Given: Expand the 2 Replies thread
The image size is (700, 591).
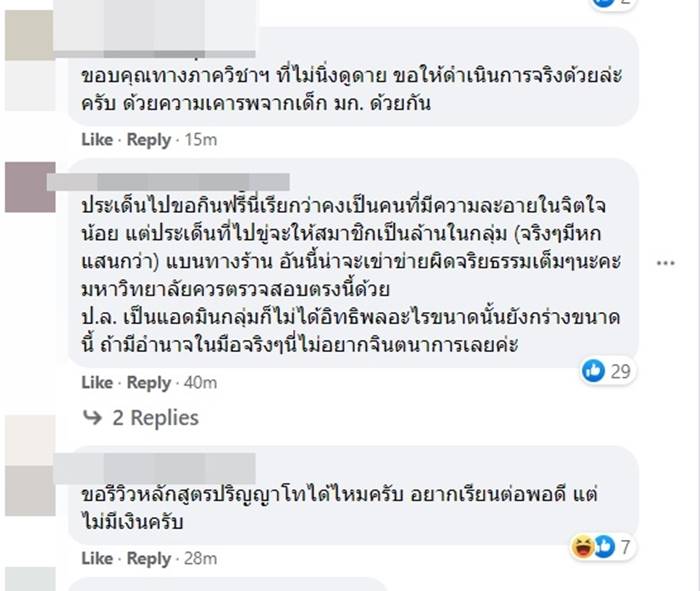Looking at the screenshot, I should coord(154,418).
